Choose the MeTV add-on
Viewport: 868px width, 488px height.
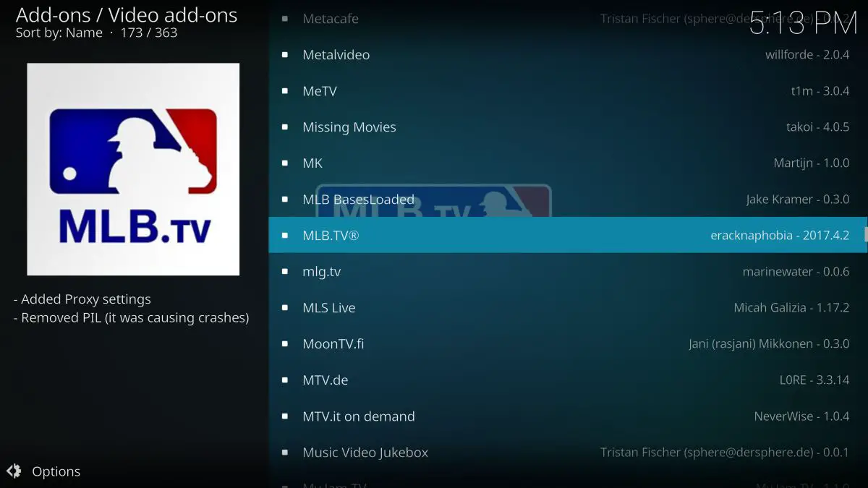coord(568,91)
